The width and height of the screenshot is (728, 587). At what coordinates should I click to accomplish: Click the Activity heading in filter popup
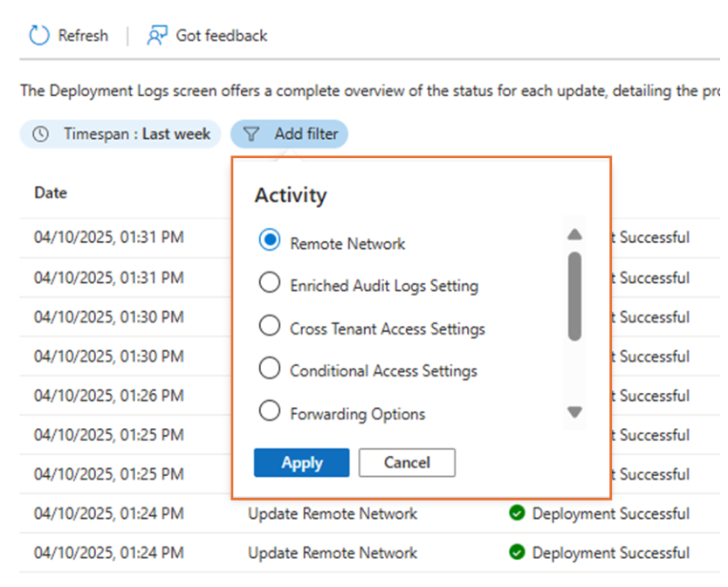[291, 195]
